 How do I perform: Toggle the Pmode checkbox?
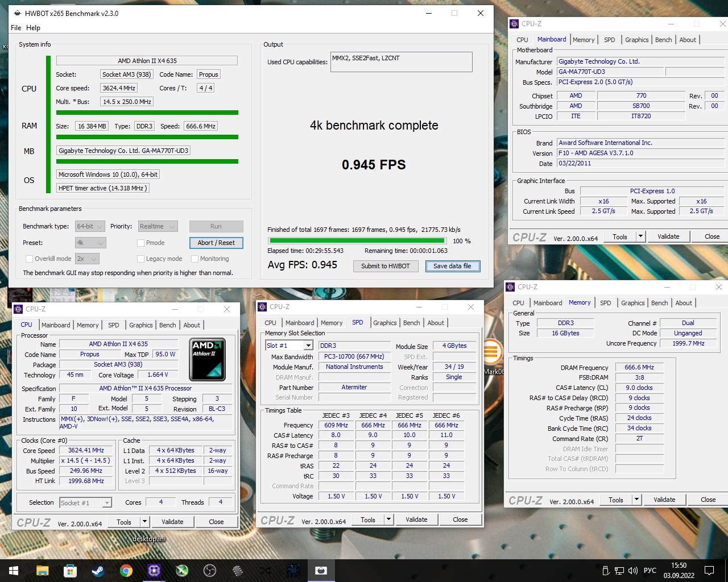[140, 243]
